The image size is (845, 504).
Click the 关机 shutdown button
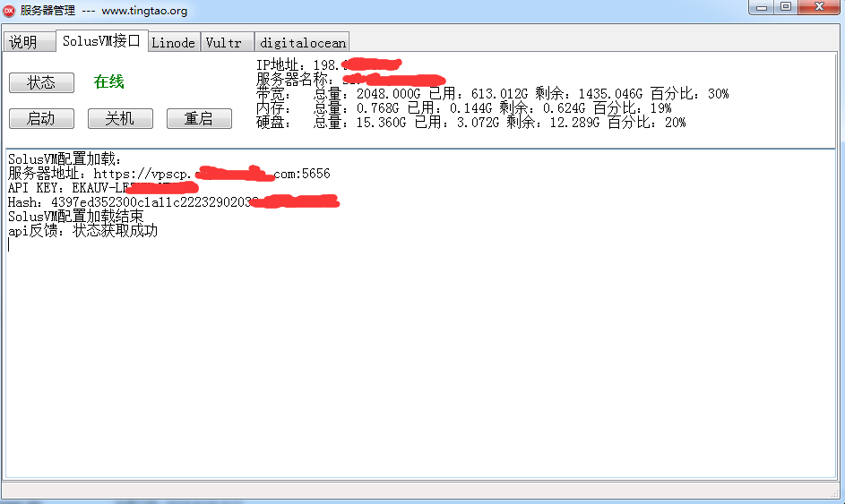(120, 118)
